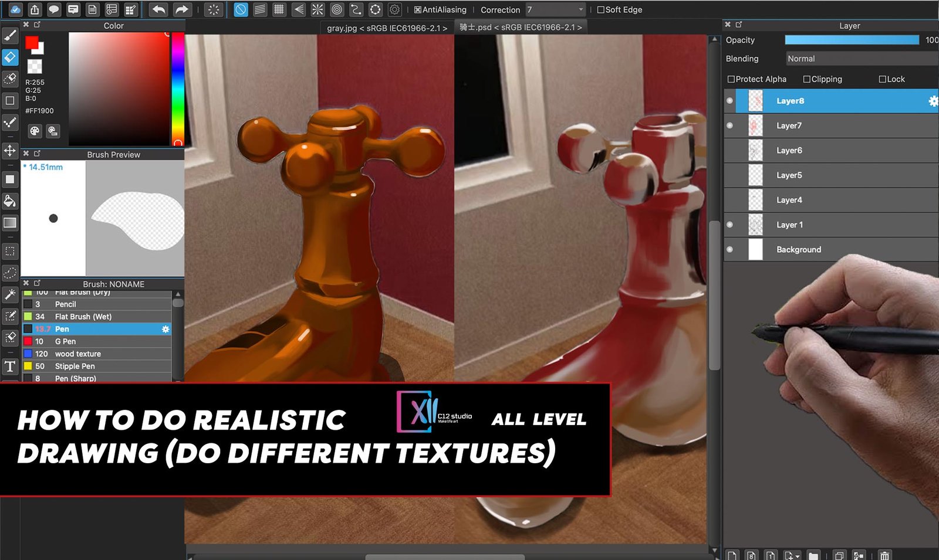The image size is (939, 560).
Task: Open the Correction value dropdown
Action: tap(555, 9)
